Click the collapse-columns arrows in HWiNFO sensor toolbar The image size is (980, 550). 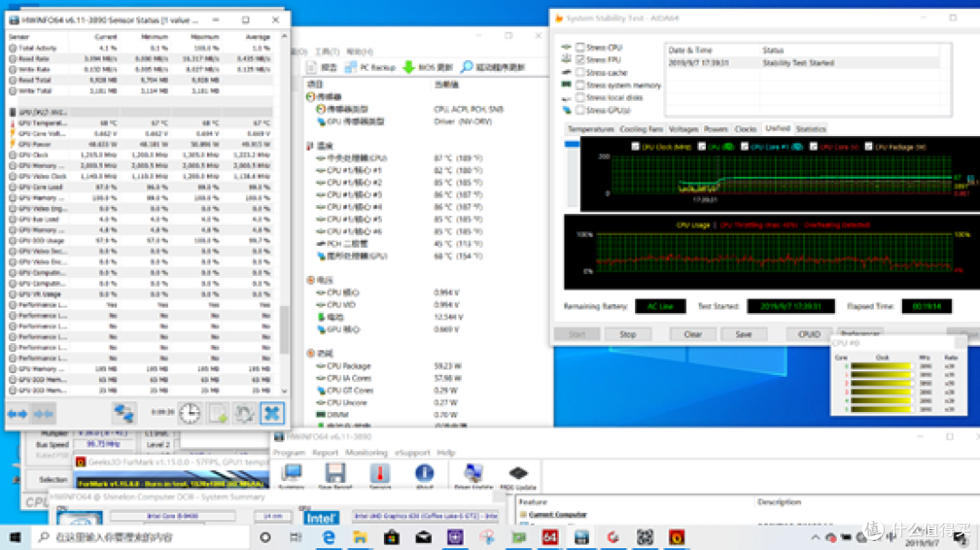44,414
